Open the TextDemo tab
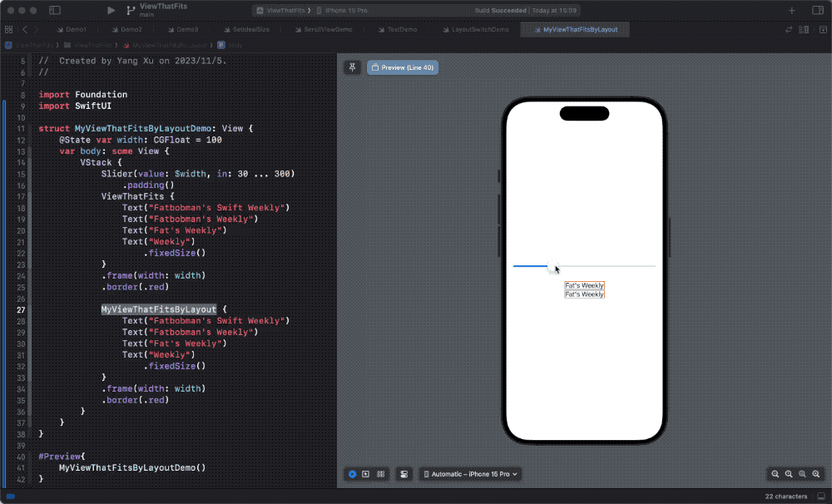The width and height of the screenshot is (832, 504). 398,30
